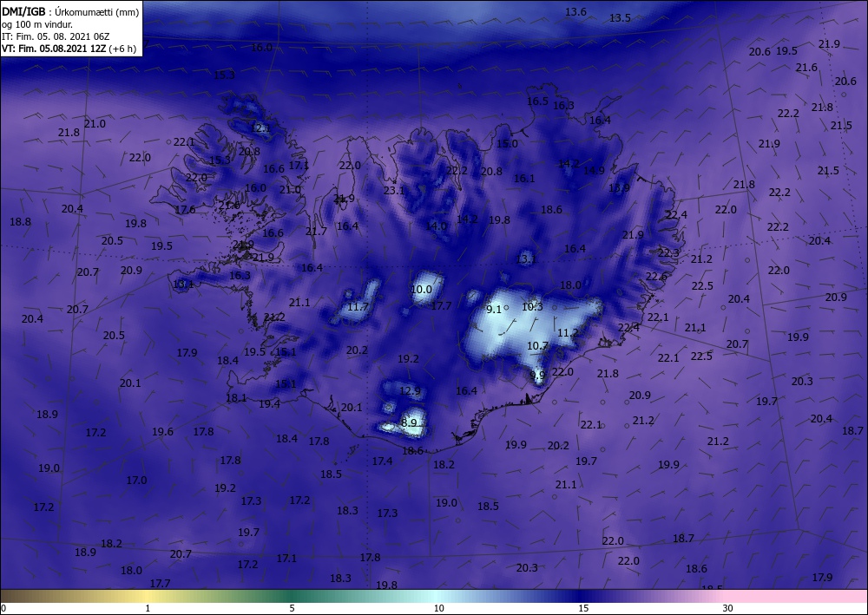Click the 17.6 value on the map
Image resolution: width=868 pixels, height=615 pixels.
tap(185, 210)
